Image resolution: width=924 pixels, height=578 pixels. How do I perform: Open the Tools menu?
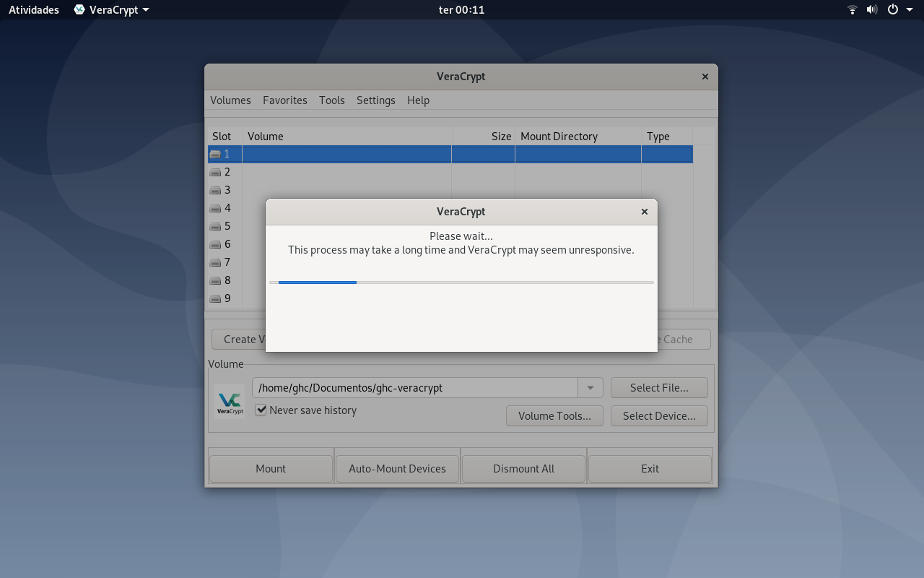(332, 100)
